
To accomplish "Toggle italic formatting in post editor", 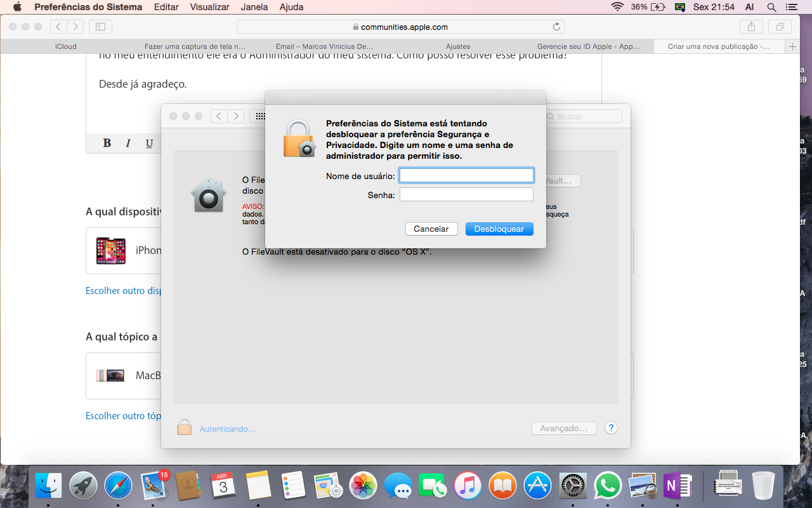I will pyautogui.click(x=128, y=143).
